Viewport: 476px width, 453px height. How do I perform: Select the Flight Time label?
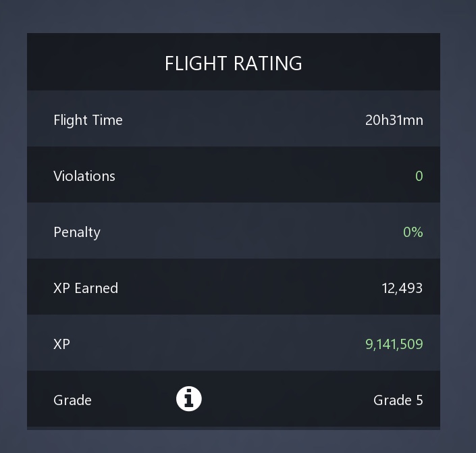(88, 120)
